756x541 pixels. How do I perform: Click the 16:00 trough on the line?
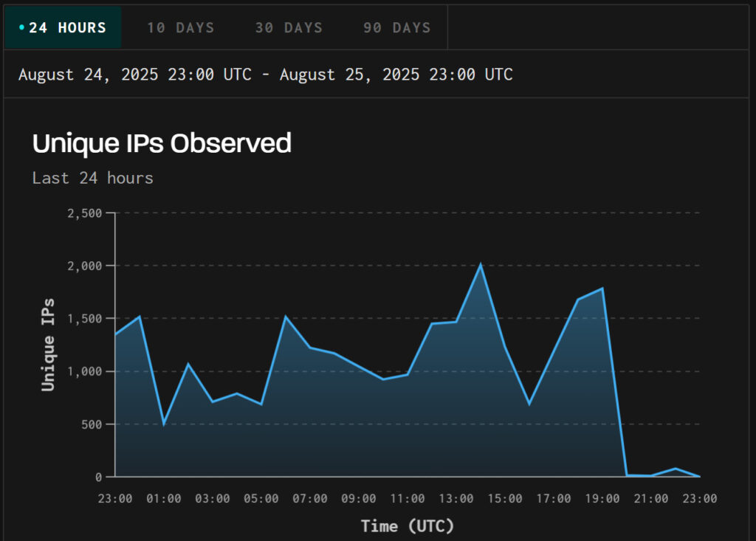coord(529,404)
